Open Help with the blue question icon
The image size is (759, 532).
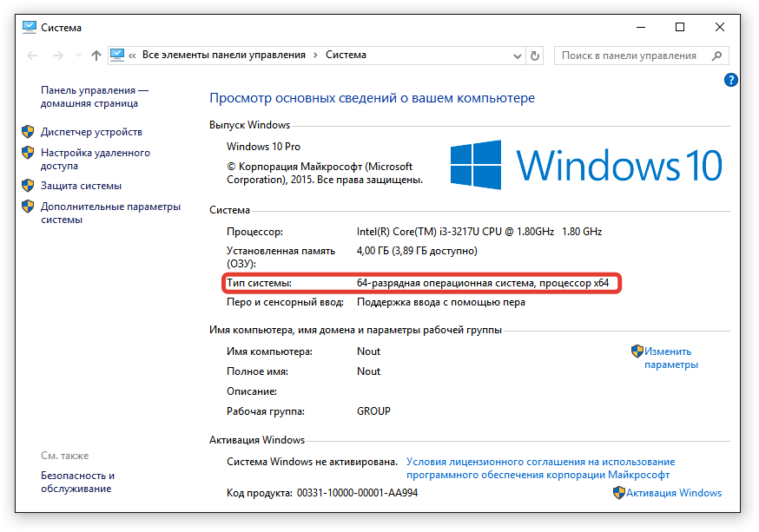click(x=731, y=80)
